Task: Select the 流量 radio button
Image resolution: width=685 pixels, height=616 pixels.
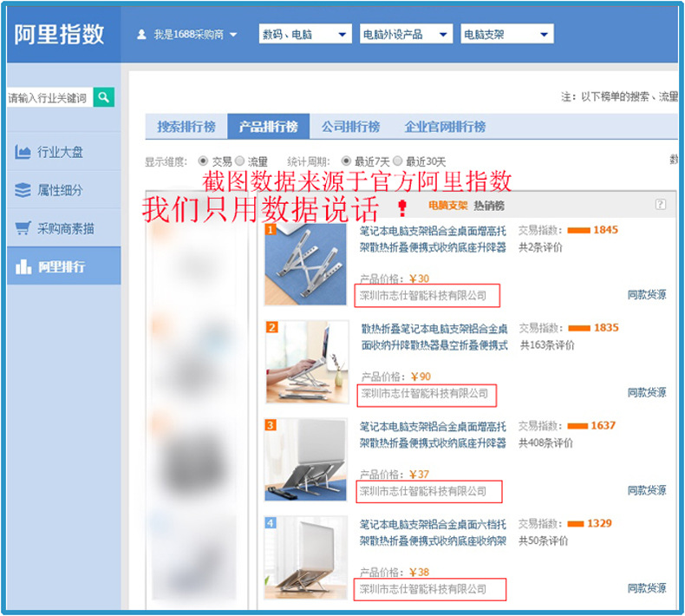Action: [x=240, y=161]
